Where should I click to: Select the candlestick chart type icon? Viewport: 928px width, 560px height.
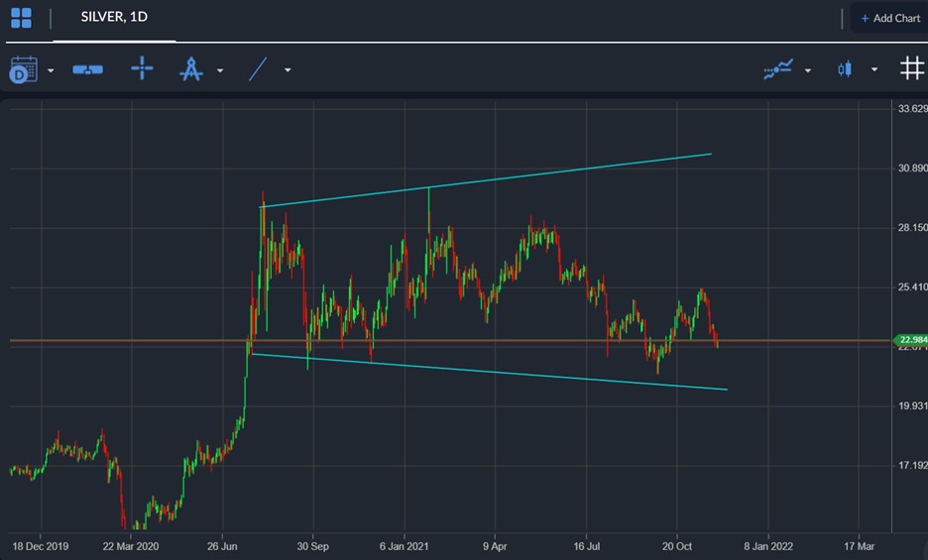click(x=845, y=69)
